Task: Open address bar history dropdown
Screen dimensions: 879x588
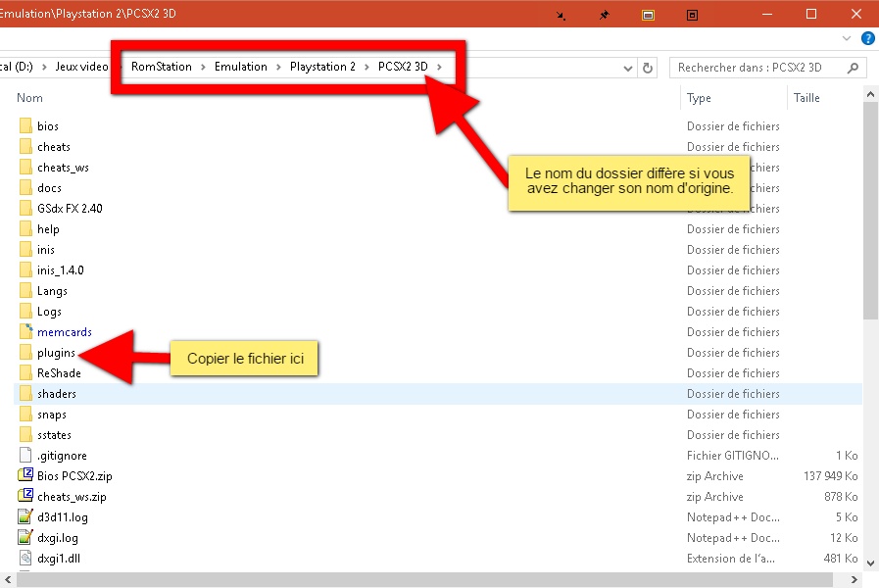Action: 628,69
